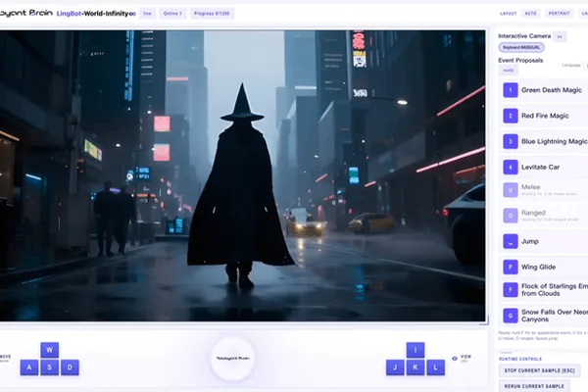Image resolution: width=588 pixels, height=392 pixels.
Task: Click the RUNTIME CONTROLS label
Action: 520,359
